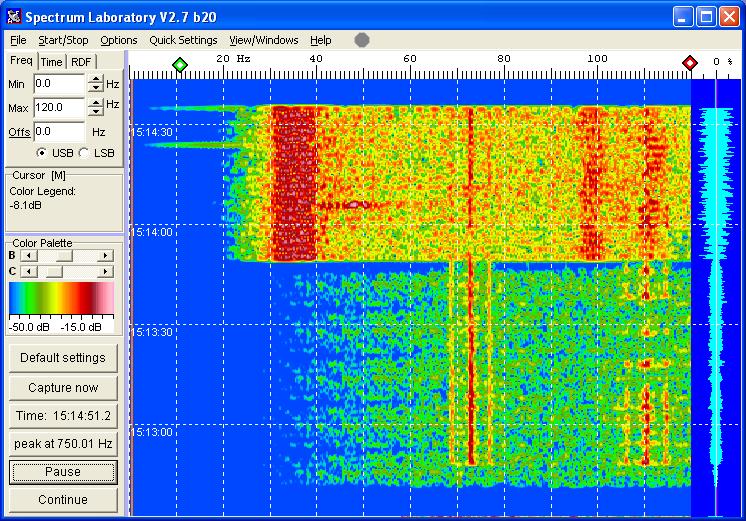Click the Max frequency spinner arrows

[x=95, y=107]
